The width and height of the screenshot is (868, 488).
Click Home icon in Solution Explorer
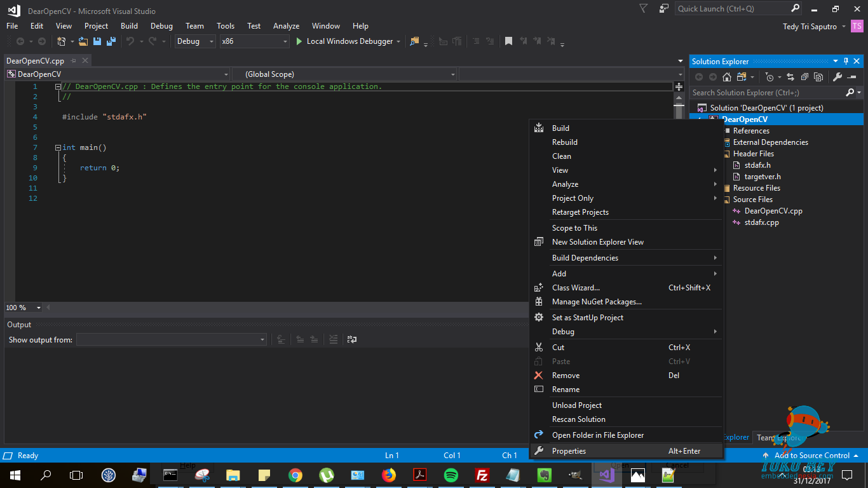point(727,77)
